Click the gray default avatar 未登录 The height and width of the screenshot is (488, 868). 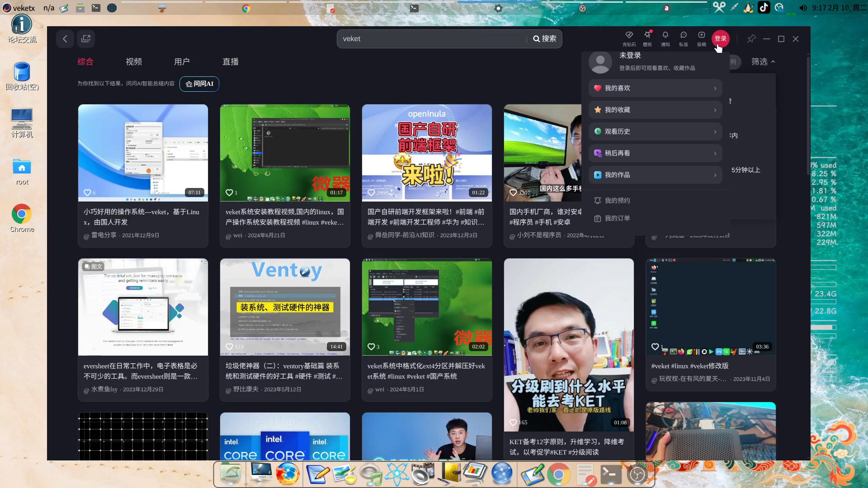600,62
